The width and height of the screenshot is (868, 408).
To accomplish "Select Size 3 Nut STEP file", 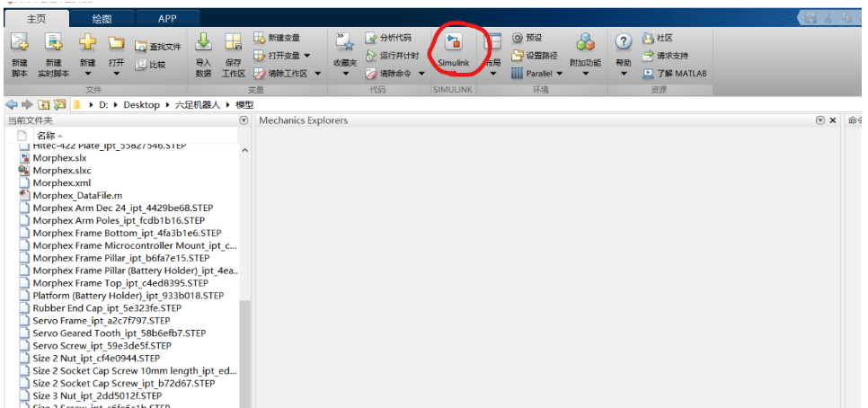I will click(x=97, y=395).
